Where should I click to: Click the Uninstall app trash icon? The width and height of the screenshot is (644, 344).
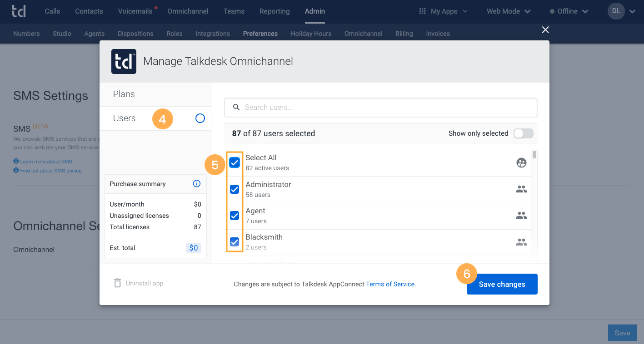pyautogui.click(x=117, y=283)
